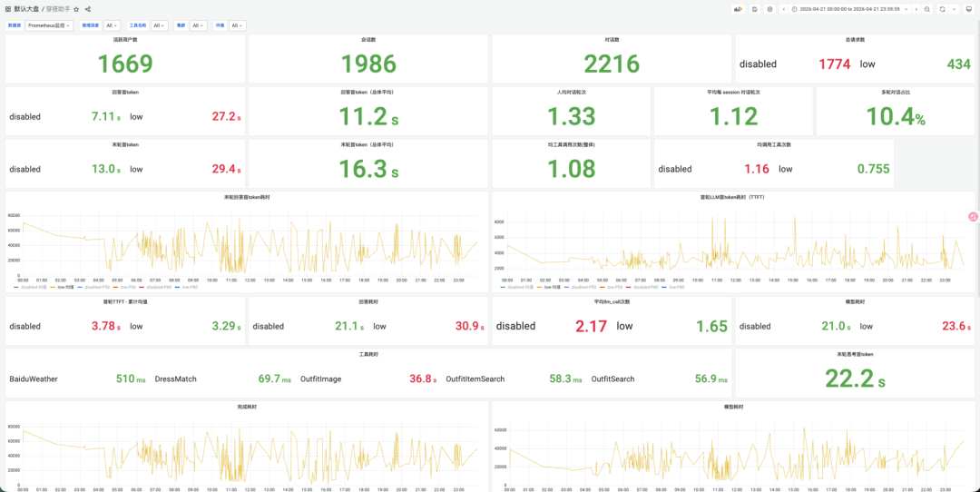Zoom out the time range
980x492 pixels.
click(926, 9)
